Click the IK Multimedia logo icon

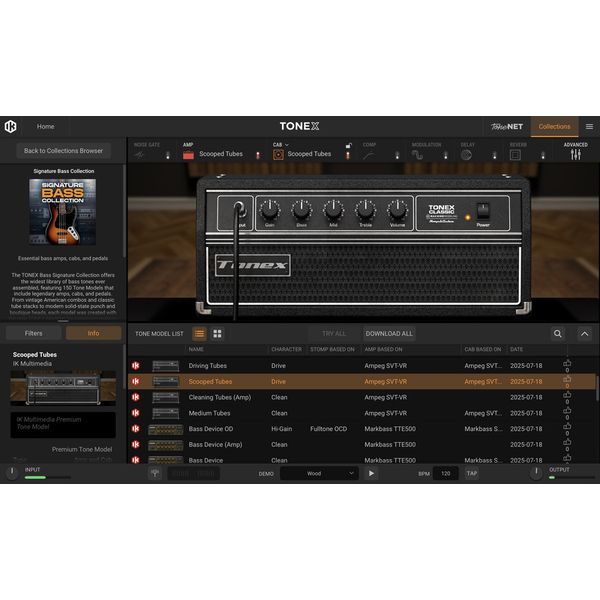[x=11, y=126]
